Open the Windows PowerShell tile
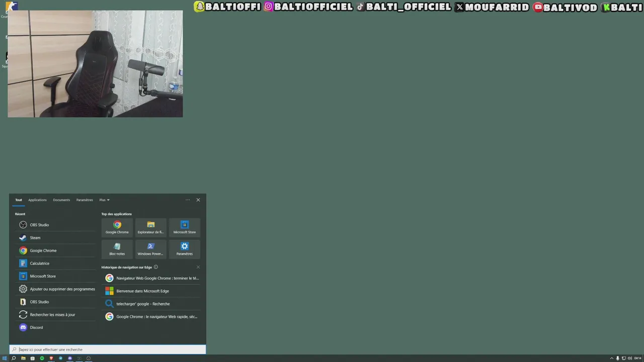Viewport: 644px width, 362px height. pyautogui.click(x=151, y=249)
